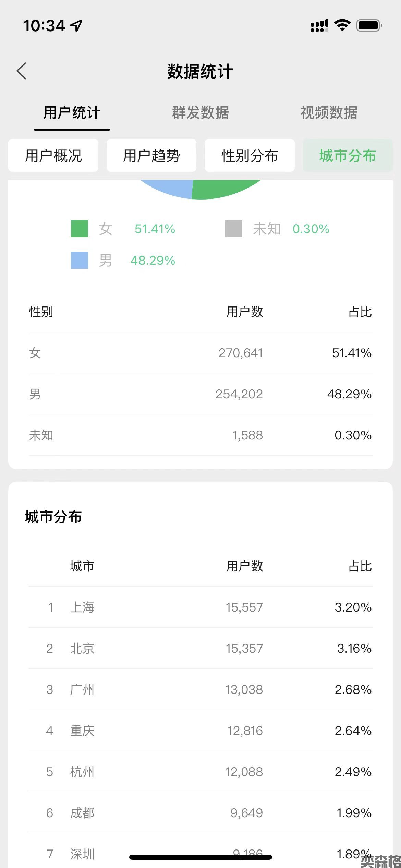Select the 用户统计 tab
401x868 pixels.
point(72,113)
